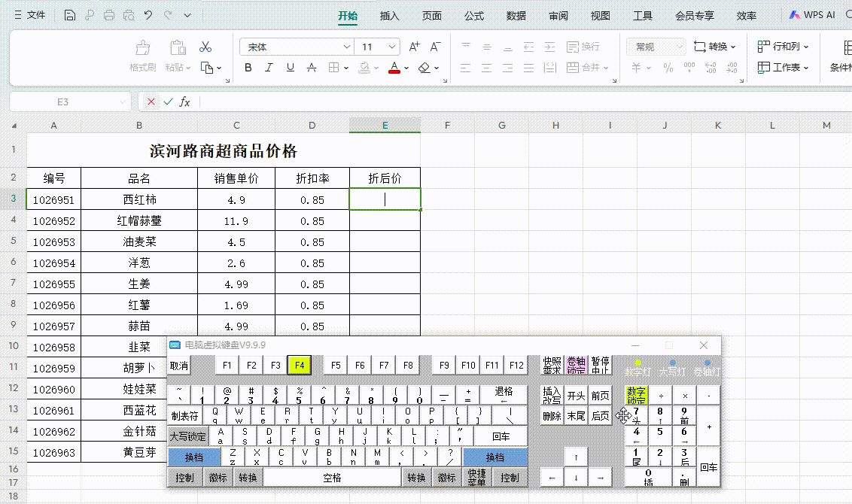The width and height of the screenshot is (852, 504).
Task: Click the increase indent icon
Action: 550,47
